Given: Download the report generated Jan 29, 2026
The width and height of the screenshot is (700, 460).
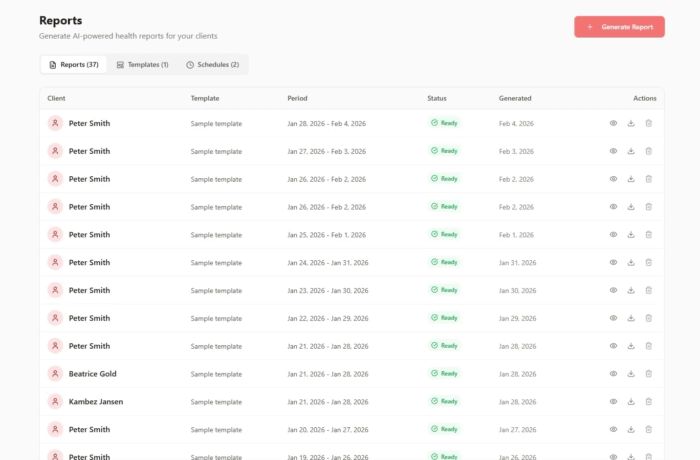Looking at the screenshot, I should point(631,318).
